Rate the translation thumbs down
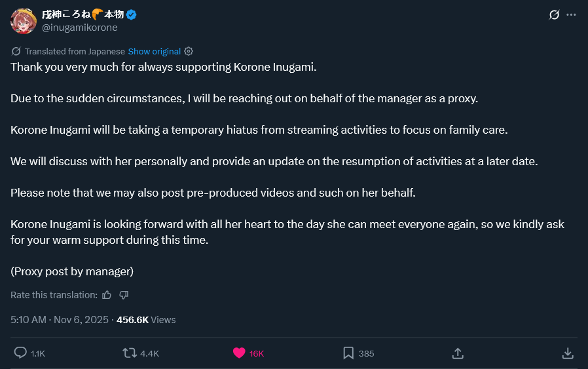This screenshot has height=369, width=588. pyautogui.click(x=124, y=295)
